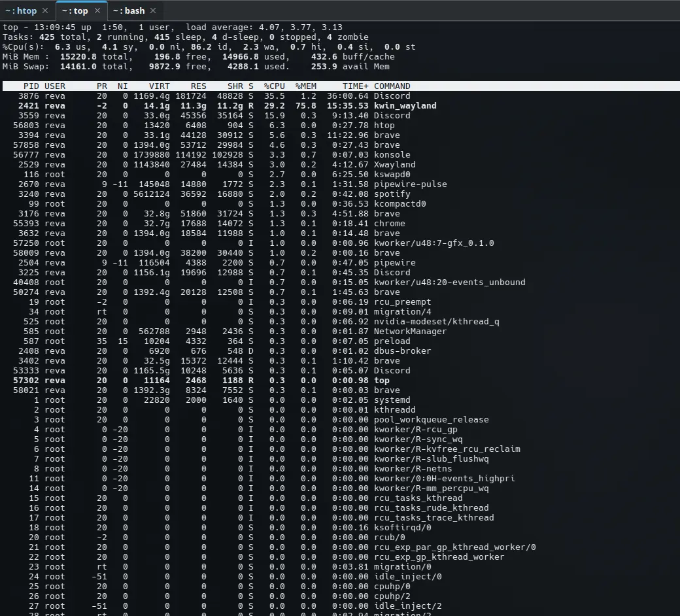Click the kworker/u48:20-events_unbound command
This screenshot has width=680, height=616.
tap(450, 282)
